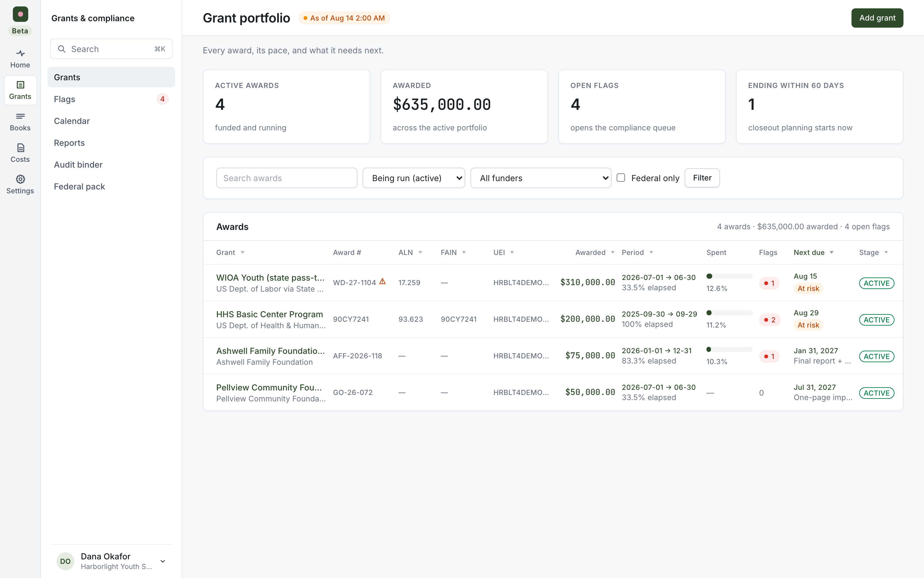This screenshot has height=578, width=924.
Task: Click the warning triangle beside WD-27-1104
Action: coord(382,282)
